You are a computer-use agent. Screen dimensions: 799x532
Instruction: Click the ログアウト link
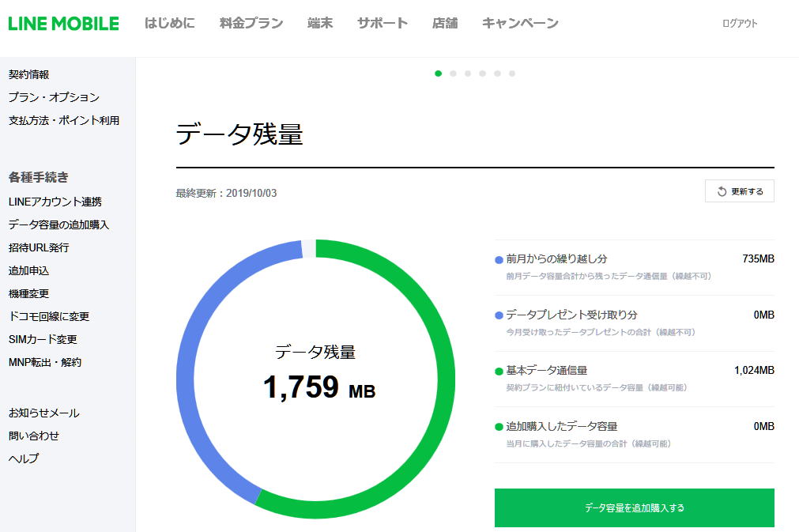tap(740, 24)
